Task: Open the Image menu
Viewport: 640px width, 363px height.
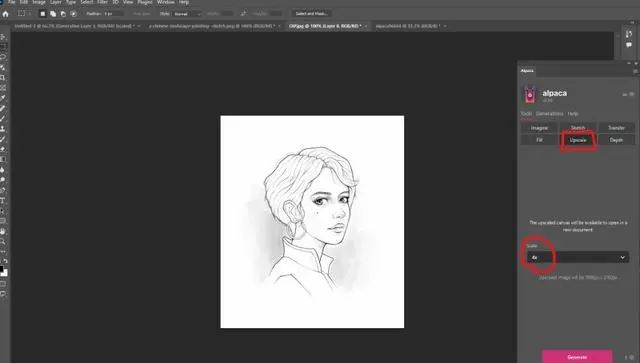Action: coord(39,2)
